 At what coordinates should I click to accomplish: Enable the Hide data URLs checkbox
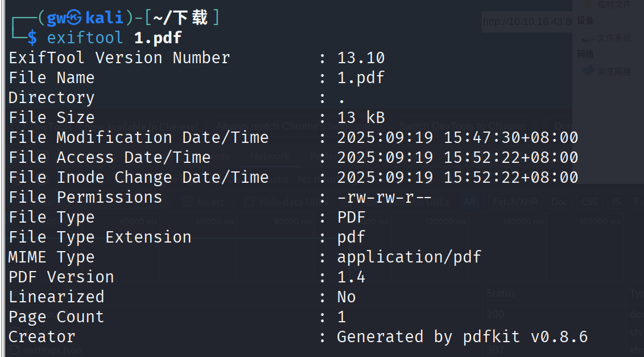pos(249,202)
